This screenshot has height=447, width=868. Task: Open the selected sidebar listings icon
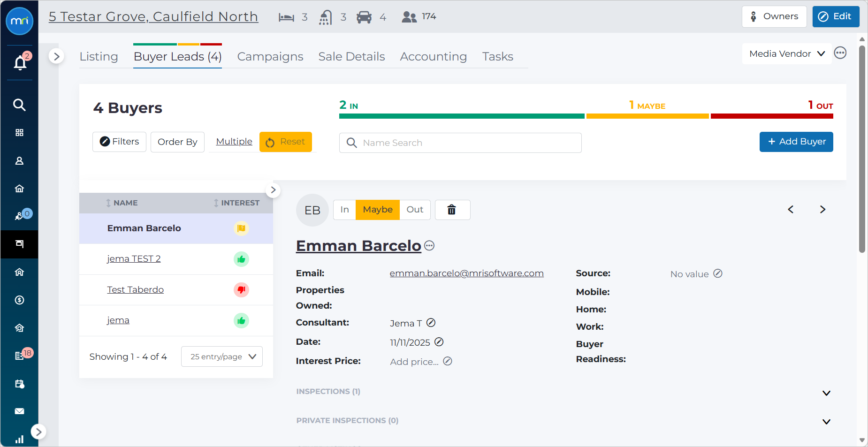click(19, 244)
